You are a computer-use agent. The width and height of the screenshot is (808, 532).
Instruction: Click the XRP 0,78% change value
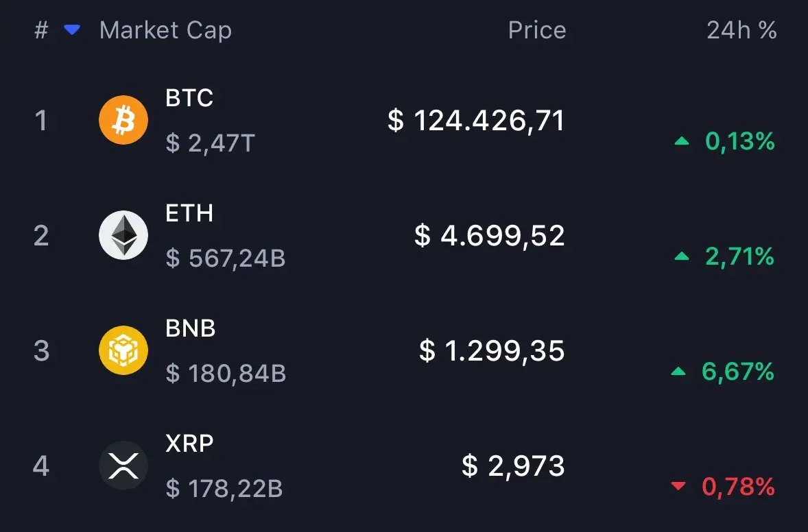click(738, 487)
